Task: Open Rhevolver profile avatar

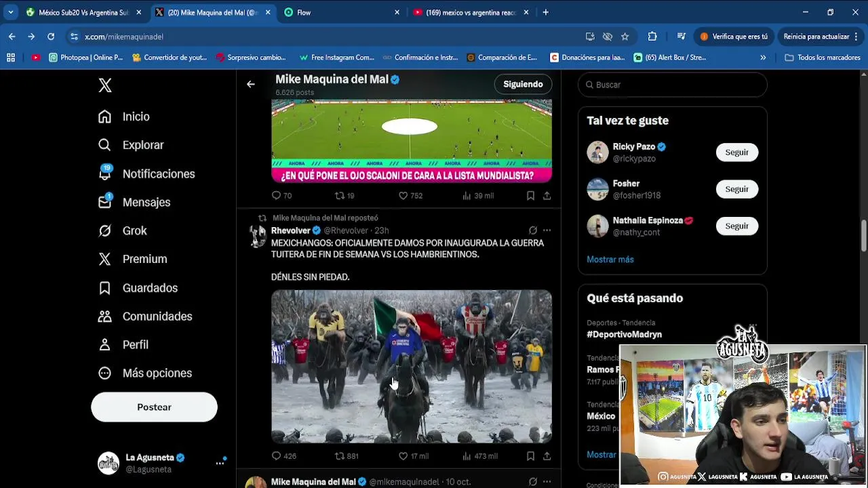Action: pyautogui.click(x=257, y=236)
